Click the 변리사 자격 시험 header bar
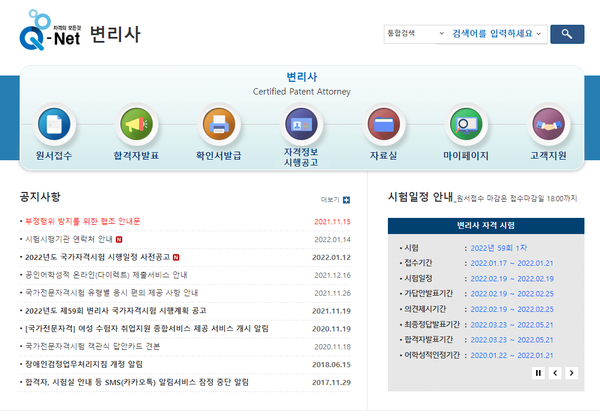 tap(486, 226)
